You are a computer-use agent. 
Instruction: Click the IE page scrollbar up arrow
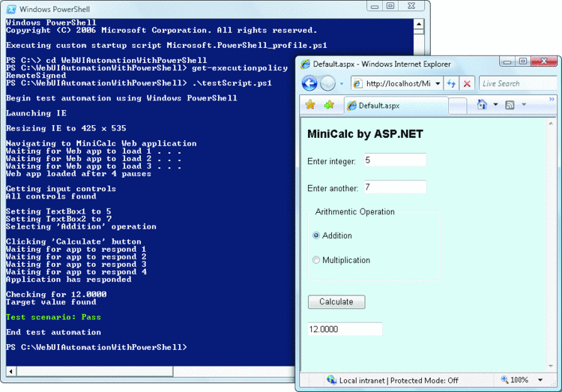click(x=551, y=124)
